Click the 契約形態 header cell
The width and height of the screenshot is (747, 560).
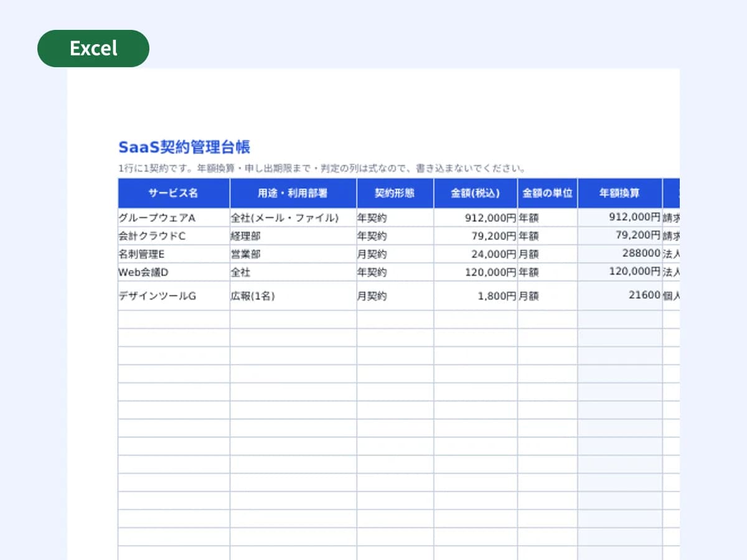pyautogui.click(x=395, y=193)
